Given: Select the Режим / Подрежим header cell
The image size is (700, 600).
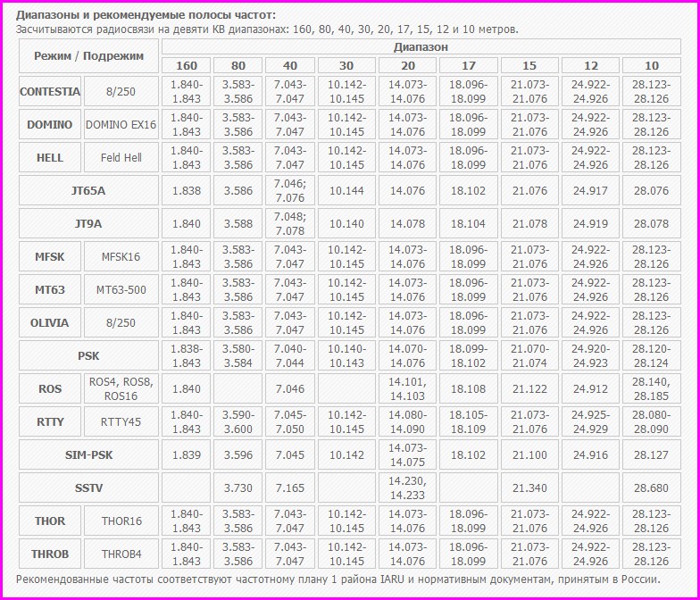Looking at the screenshot, I should coord(88,56).
